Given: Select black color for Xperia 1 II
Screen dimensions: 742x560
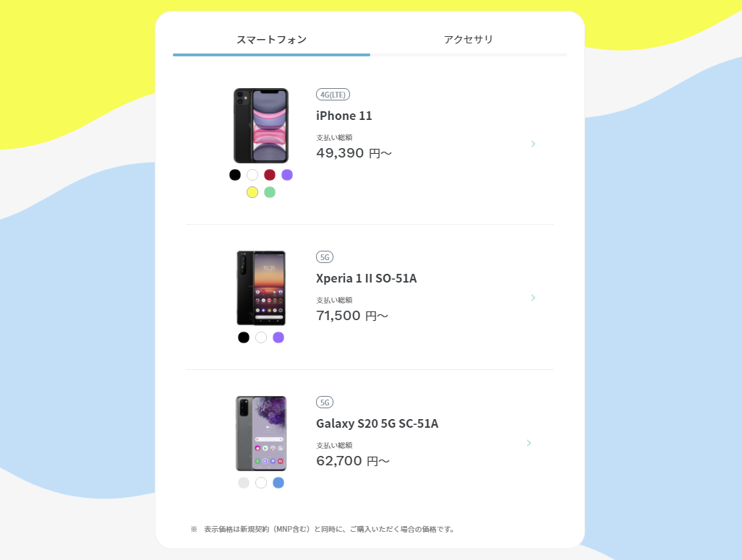Looking at the screenshot, I should 244,337.
